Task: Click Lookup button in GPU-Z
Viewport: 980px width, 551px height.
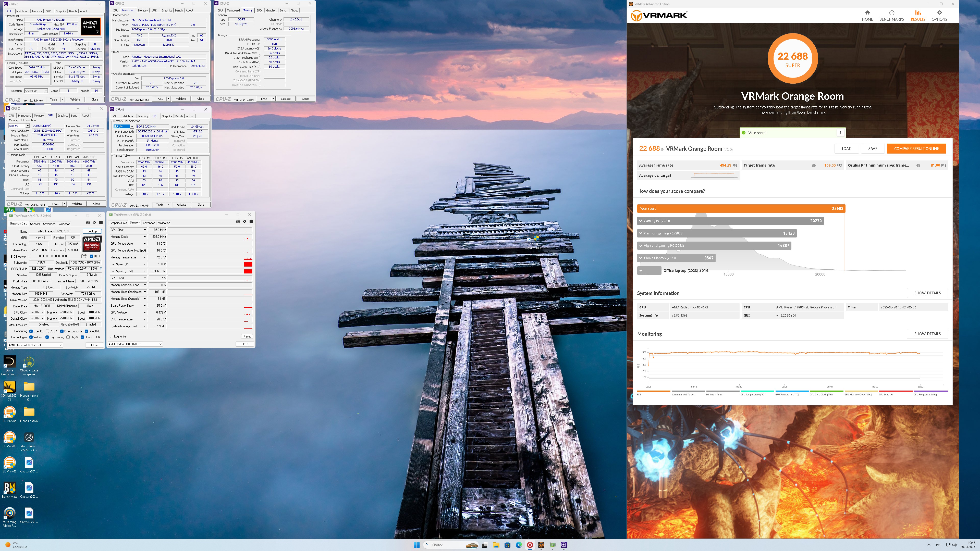Action: click(x=92, y=231)
